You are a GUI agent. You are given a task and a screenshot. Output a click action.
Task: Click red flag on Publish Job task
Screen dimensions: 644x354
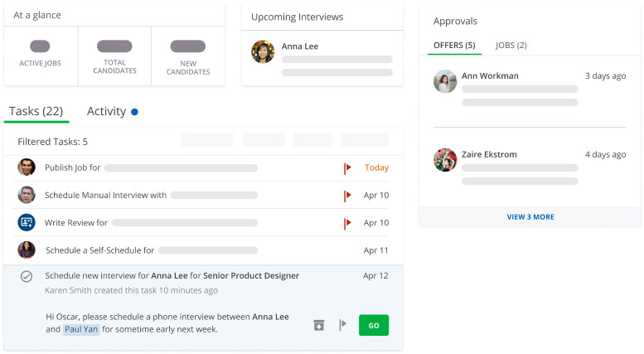pos(347,168)
